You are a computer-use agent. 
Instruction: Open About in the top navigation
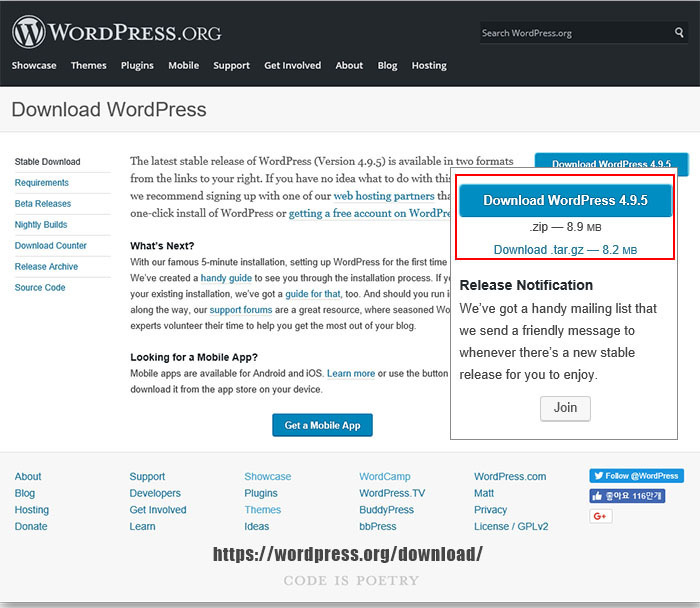coord(349,65)
